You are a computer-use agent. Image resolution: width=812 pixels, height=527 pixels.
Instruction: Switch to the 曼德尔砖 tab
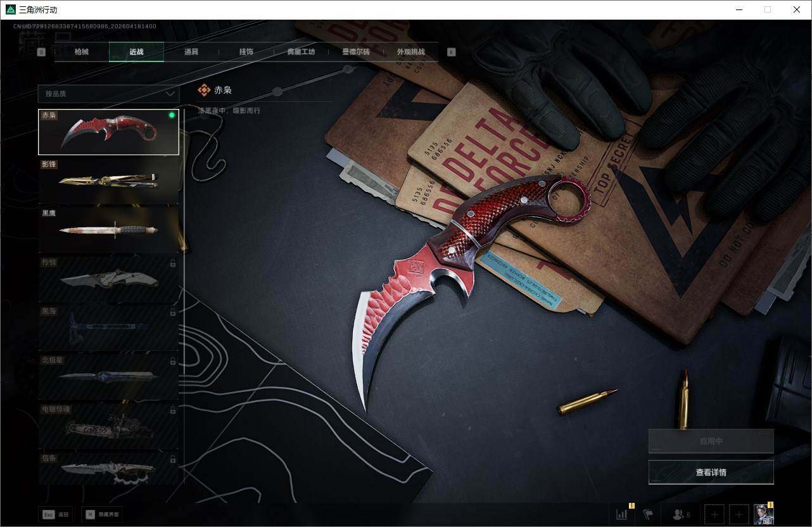tap(356, 52)
